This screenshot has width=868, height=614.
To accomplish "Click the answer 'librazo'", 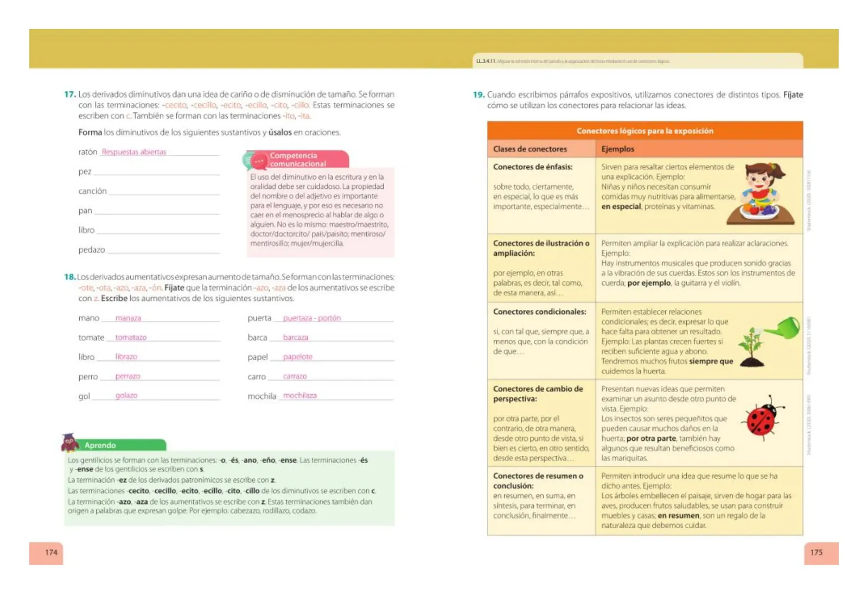I will tap(126, 357).
